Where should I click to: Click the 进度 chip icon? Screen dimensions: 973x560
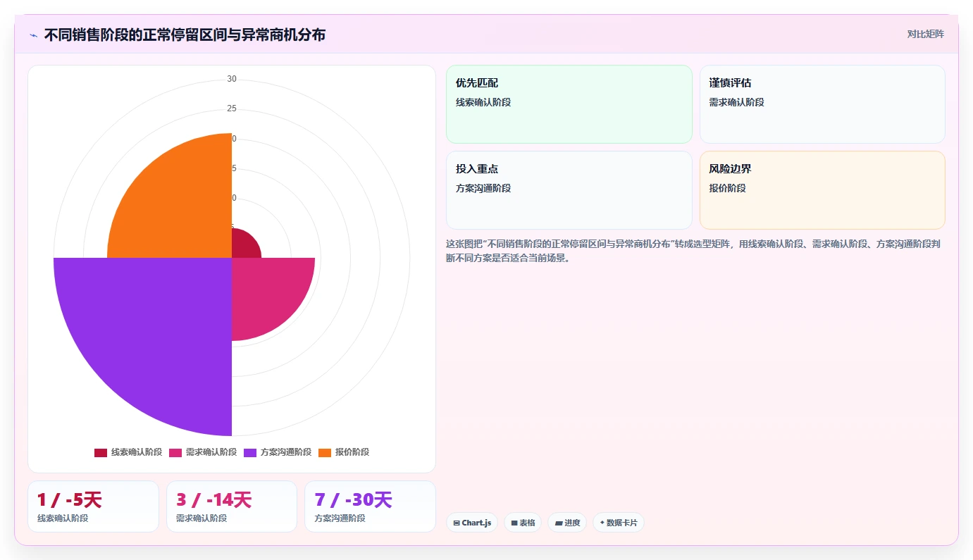point(558,523)
